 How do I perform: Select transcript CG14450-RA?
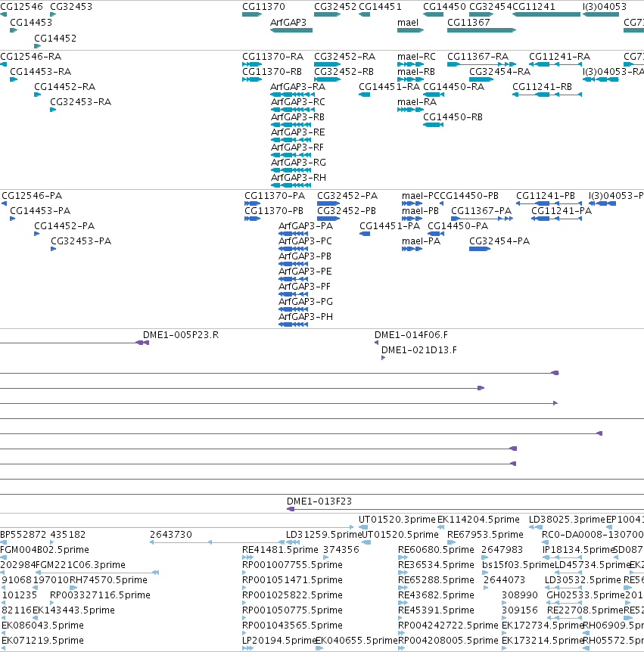click(x=454, y=87)
